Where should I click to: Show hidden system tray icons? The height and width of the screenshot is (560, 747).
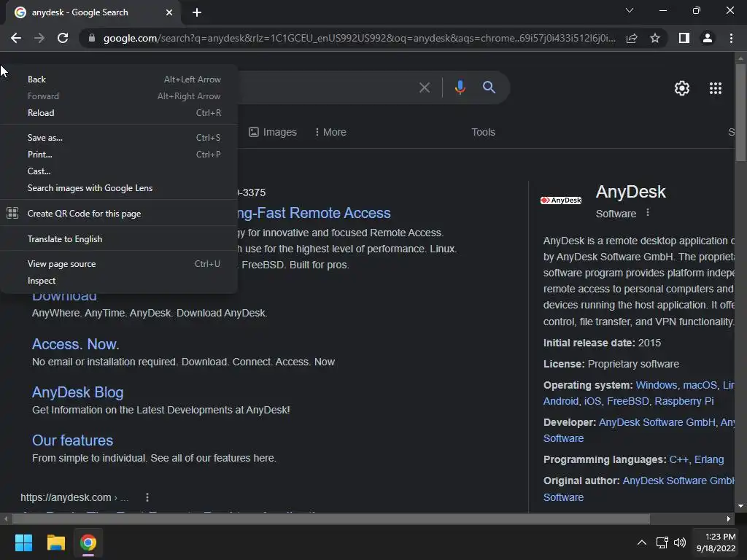tap(642, 542)
